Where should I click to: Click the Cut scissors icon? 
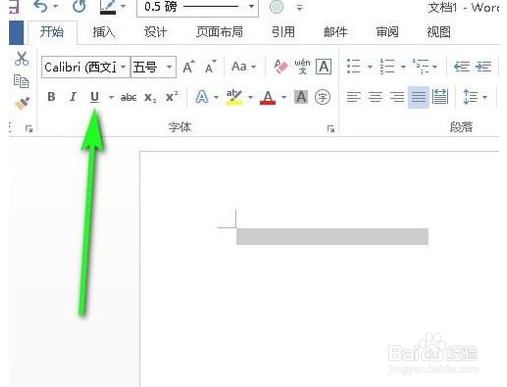coord(22,59)
